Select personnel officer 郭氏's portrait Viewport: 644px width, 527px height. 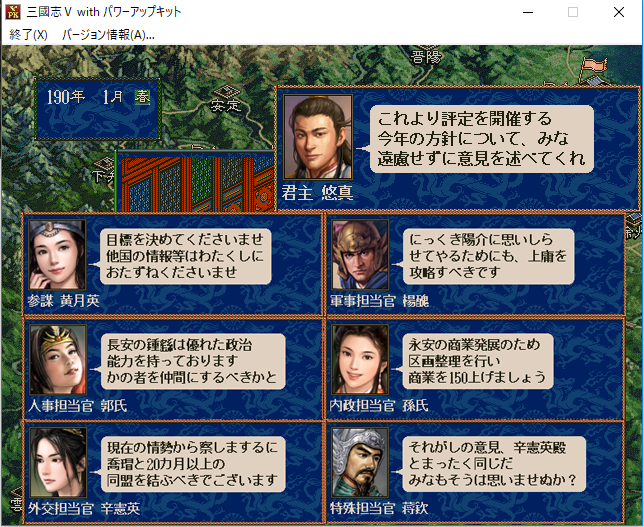[58, 360]
